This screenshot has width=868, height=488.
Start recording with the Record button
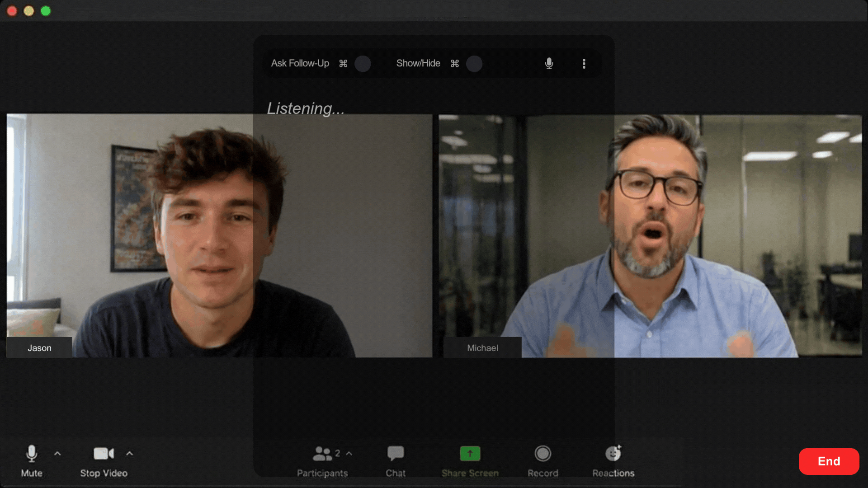[543, 461]
